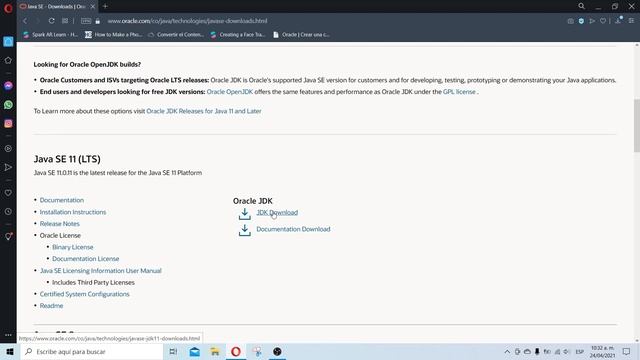Switch to Opera on the taskbar
640x360 pixels.
(x=236, y=351)
